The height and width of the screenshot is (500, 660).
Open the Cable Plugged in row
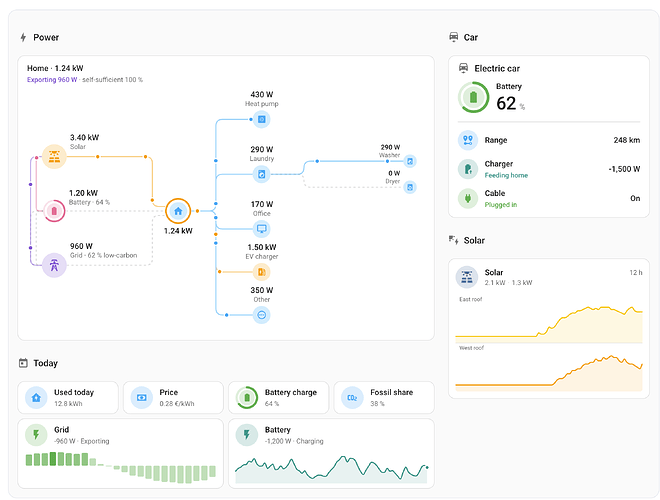549,199
